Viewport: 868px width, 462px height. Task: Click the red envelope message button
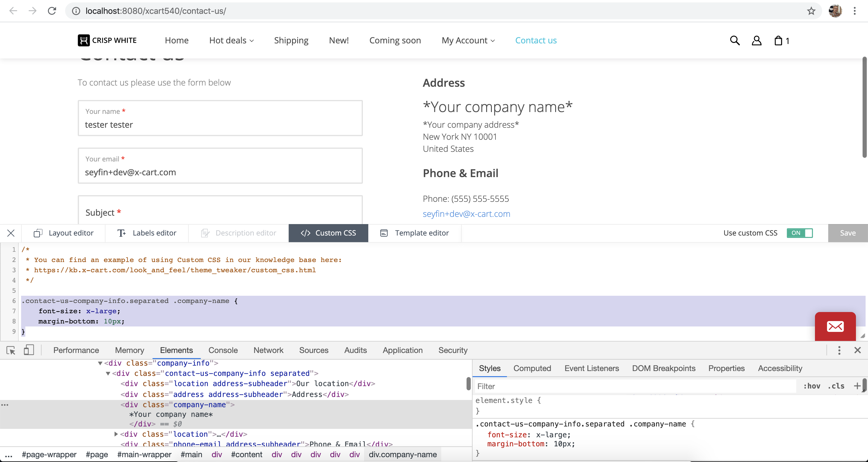(x=835, y=326)
